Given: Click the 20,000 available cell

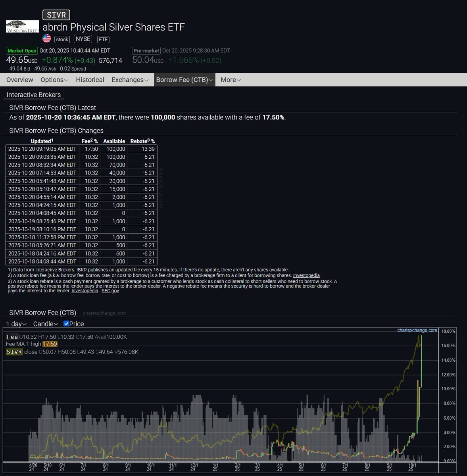Looking at the screenshot, I should (x=115, y=181).
